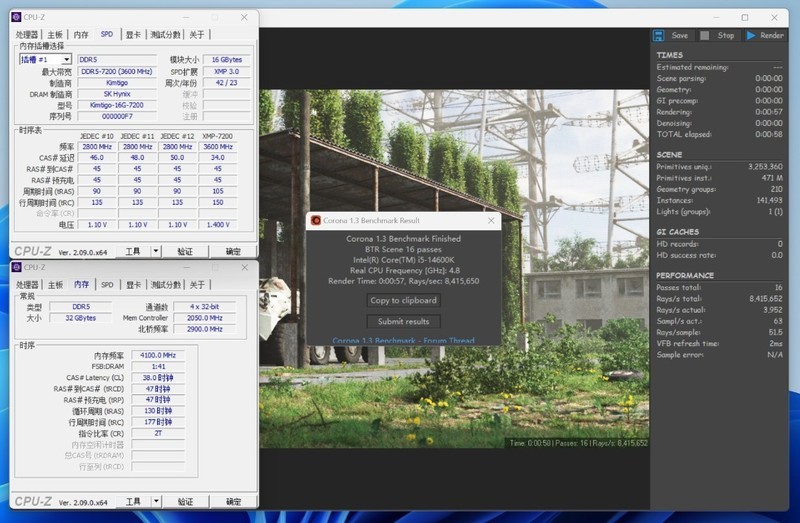This screenshot has width=800, height=523.
Task: Close the bottom CPU-Z memory window
Action: click(244, 267)
